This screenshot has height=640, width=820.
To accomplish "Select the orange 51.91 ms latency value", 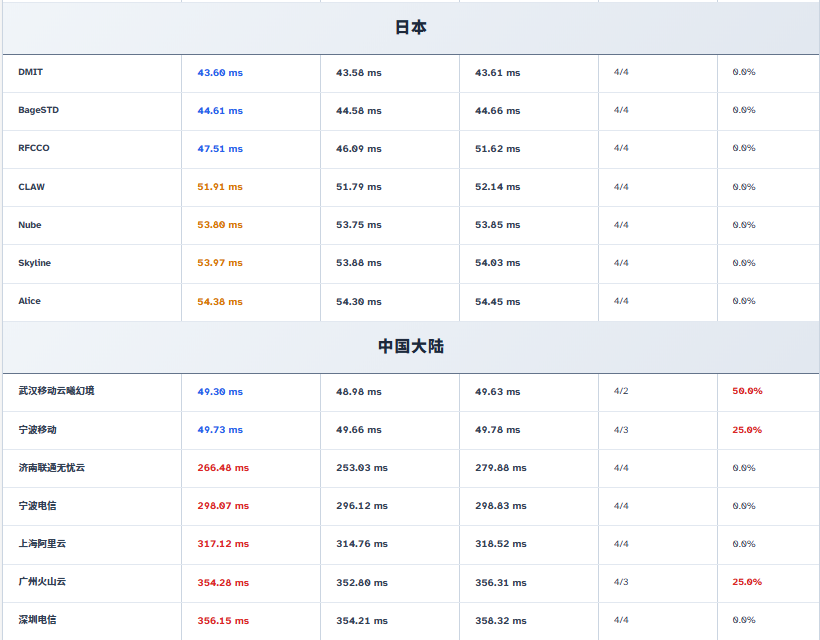I will 220,187.
